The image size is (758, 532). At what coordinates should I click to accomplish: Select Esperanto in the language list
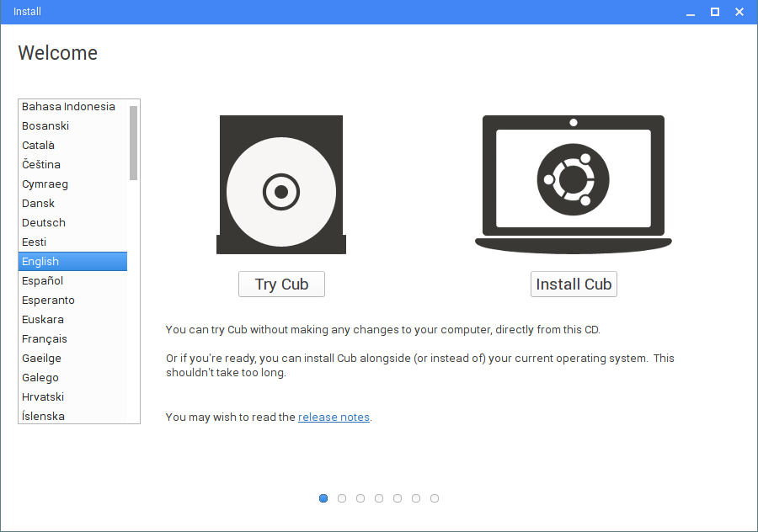click(72, 300)
